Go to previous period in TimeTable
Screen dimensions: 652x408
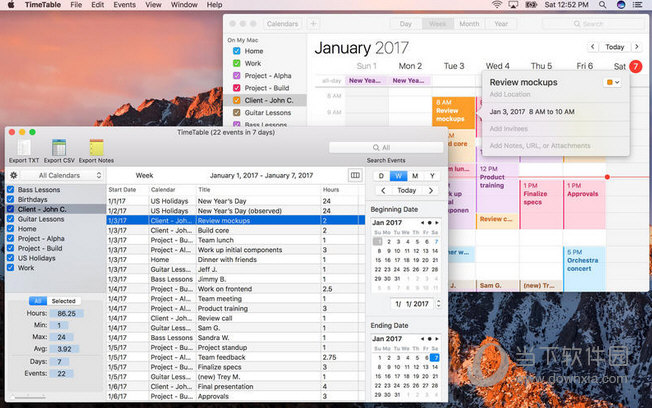point(383,190)
